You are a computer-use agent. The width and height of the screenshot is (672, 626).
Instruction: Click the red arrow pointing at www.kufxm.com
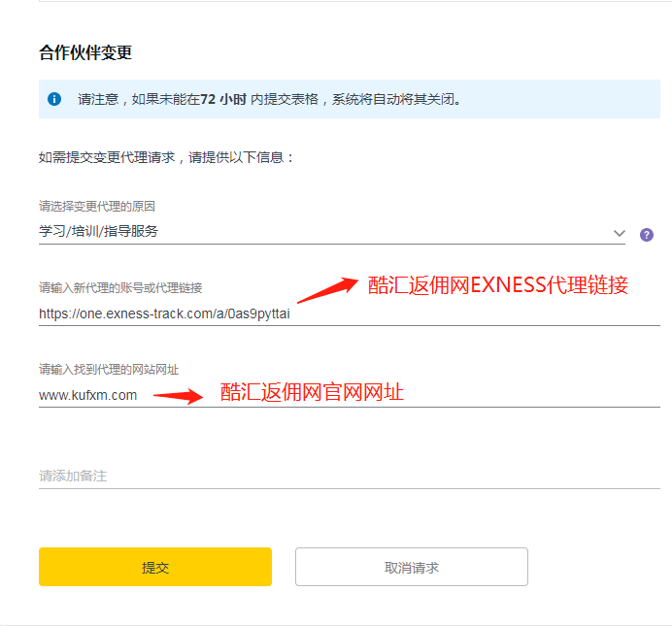[178, 395]
